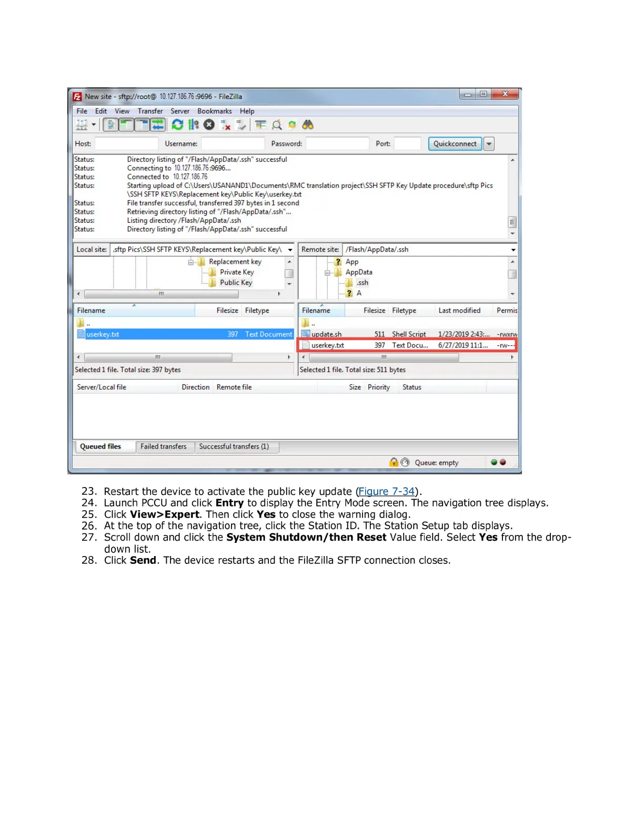Select the A folder in remote tree
644x834 pixels.
point(359,293)
